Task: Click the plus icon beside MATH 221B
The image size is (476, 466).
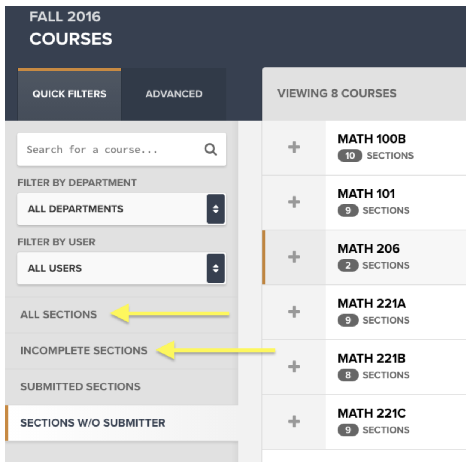Action: (294, 366)
